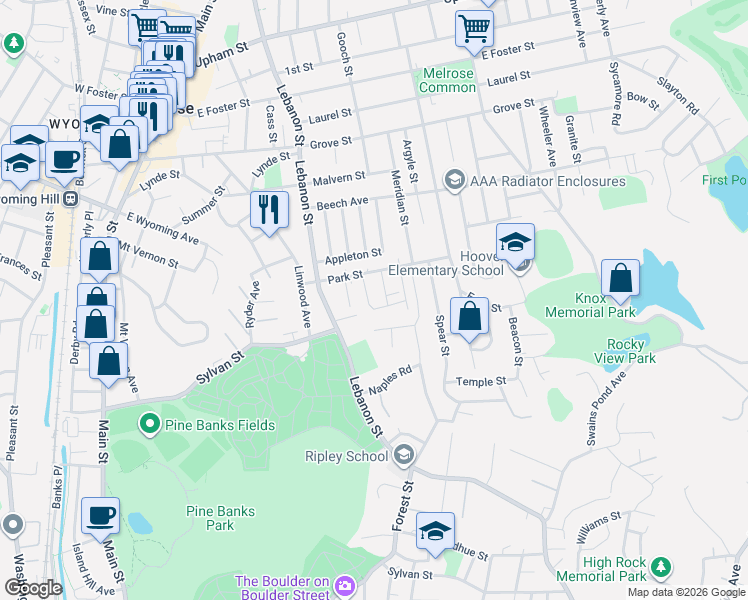Click the shopping bag marker at Knox Memorial Park
This screenshot has height=600, width=748.
coord(620,278)
